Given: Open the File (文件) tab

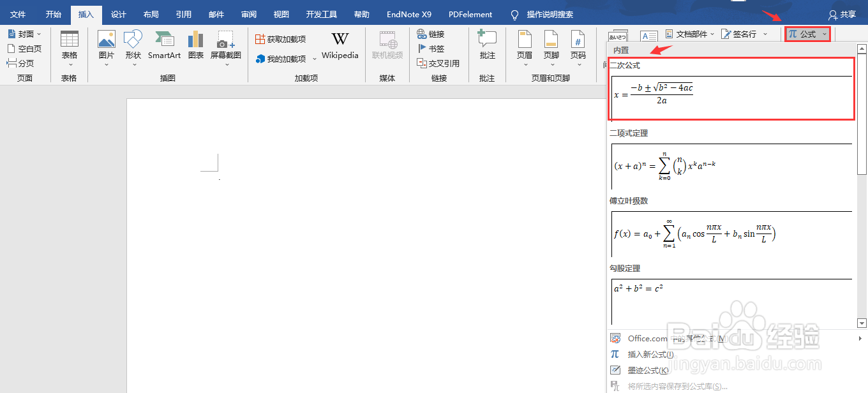Looking at the screenshot, I should pyautogui.click(x=18, y=14).
